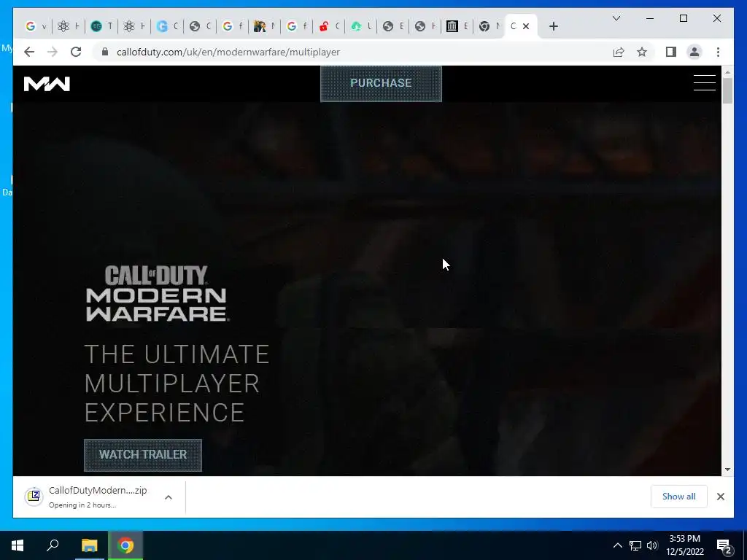Open the Chrome side panel
This screenshot has width=747, height=560.
[671, 52]
